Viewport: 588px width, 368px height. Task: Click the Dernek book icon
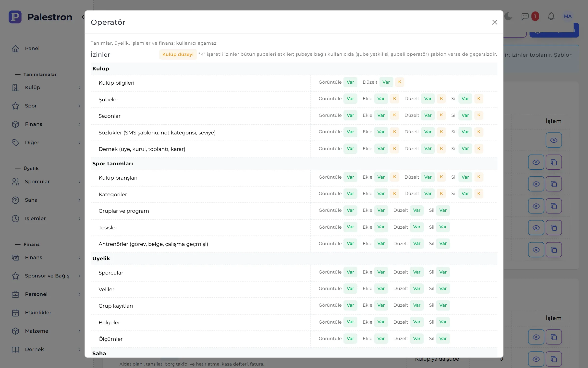pyautogui.click(x=15, y=350)
